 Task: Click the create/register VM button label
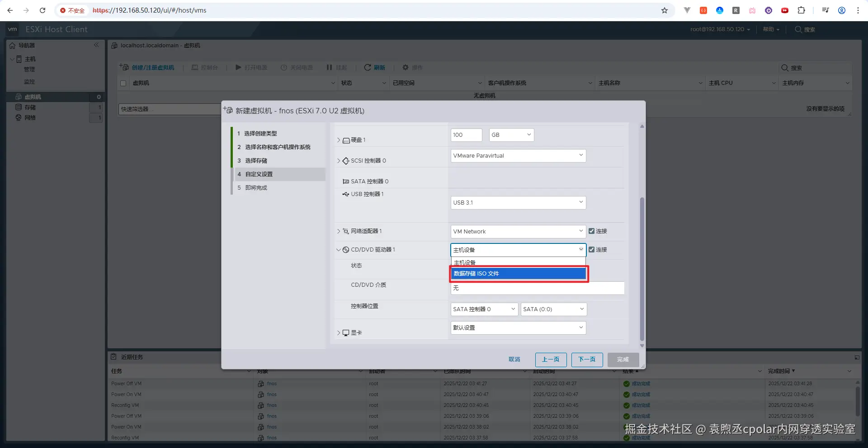click(153, 68)
